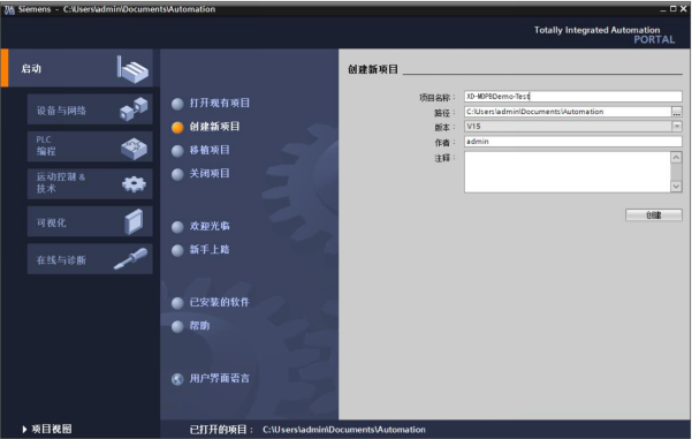Screen dimensions: 692x439
Task: Close the Siemens window
Action: [x=683, y=9]
